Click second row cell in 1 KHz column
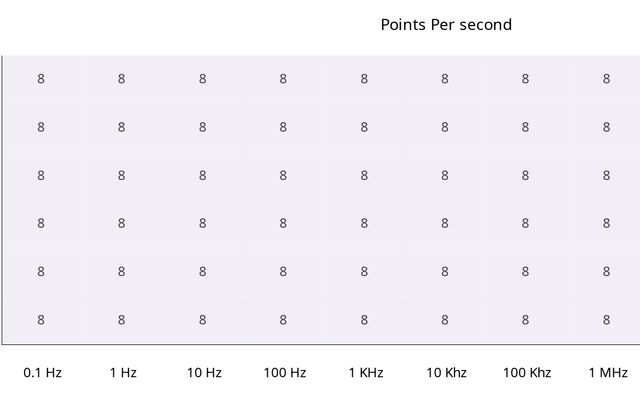 point(364,127)
